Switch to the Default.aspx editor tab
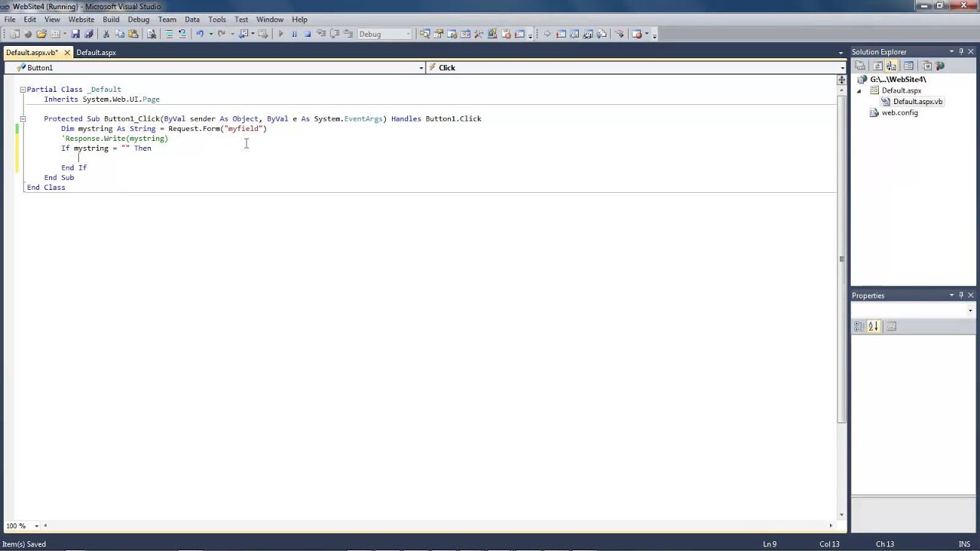 pyautogui.click(x=96, y=53)
